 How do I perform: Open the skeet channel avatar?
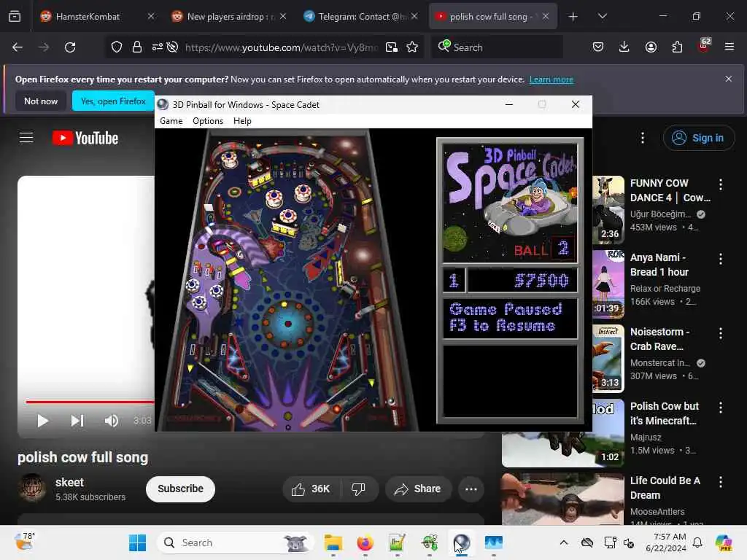coord(32,488)
